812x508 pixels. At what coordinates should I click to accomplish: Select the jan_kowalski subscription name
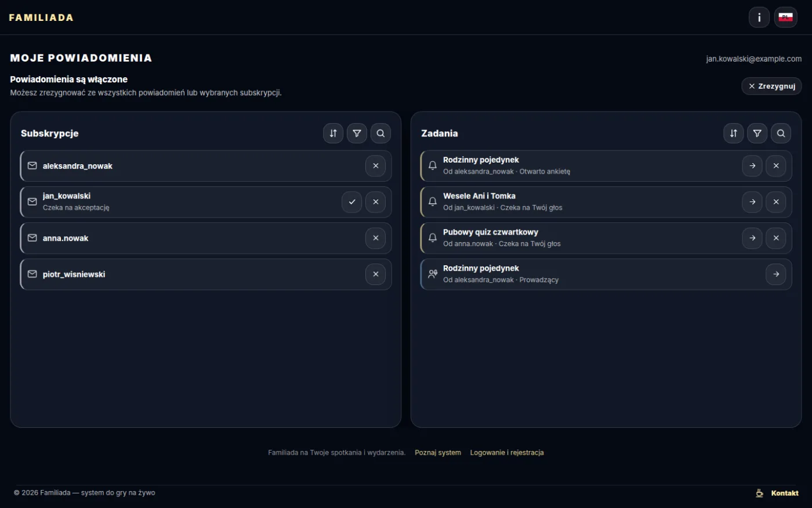67,196
